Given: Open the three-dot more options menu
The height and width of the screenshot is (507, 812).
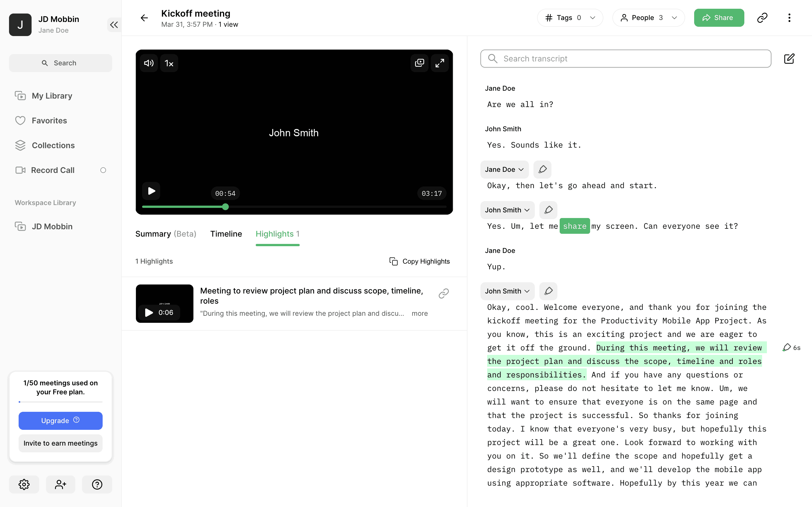Looking at the screenshot, I should coord(789,18).
